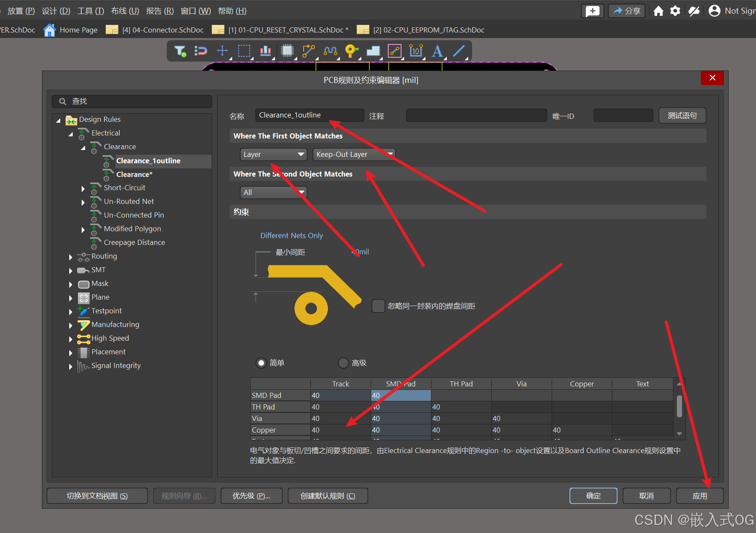Expand the Short-Circuit node
756x533 pixels.
[x=83, y=188]
